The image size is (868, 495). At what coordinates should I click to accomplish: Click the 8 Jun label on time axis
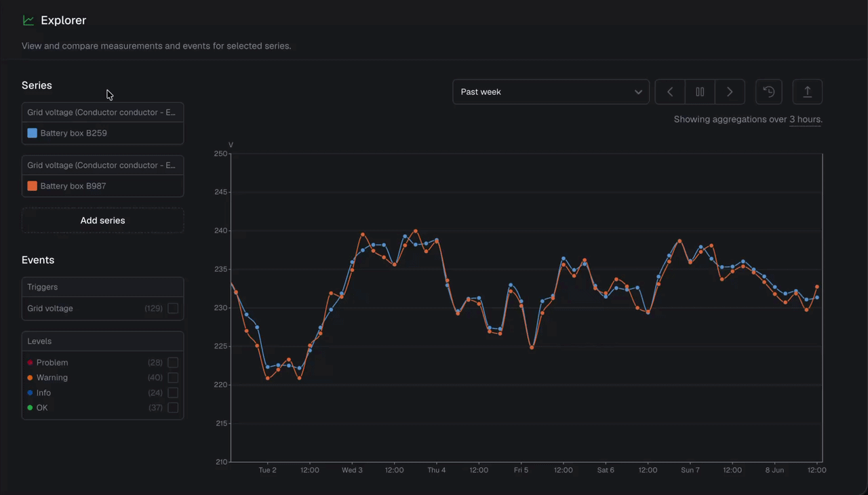coord(774,470)
